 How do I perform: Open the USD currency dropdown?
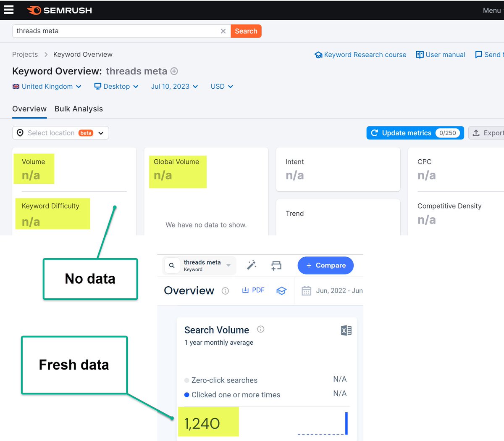coord(221,87)
